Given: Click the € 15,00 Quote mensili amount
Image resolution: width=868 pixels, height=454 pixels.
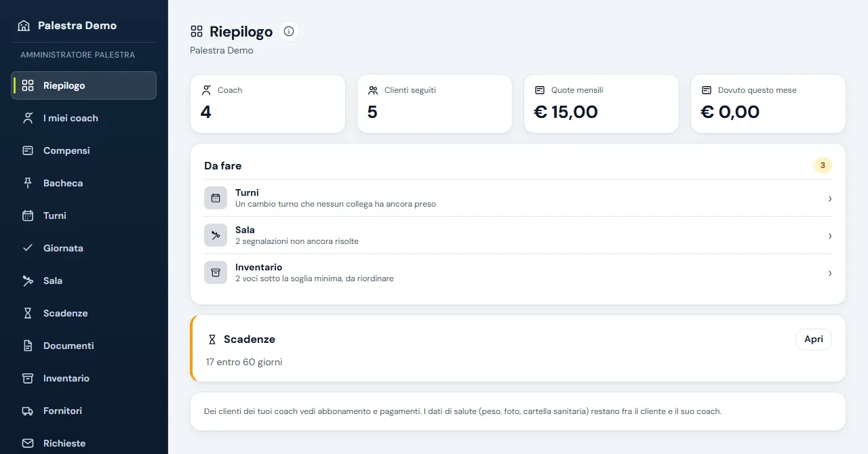Looking at the screenshot, I should (x=566, y=112).
